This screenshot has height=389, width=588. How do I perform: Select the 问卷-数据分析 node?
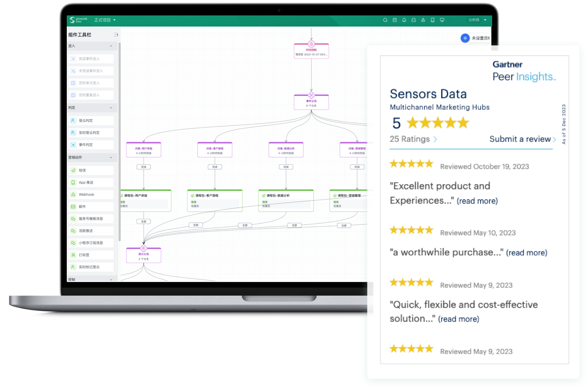tap(286, 150)
